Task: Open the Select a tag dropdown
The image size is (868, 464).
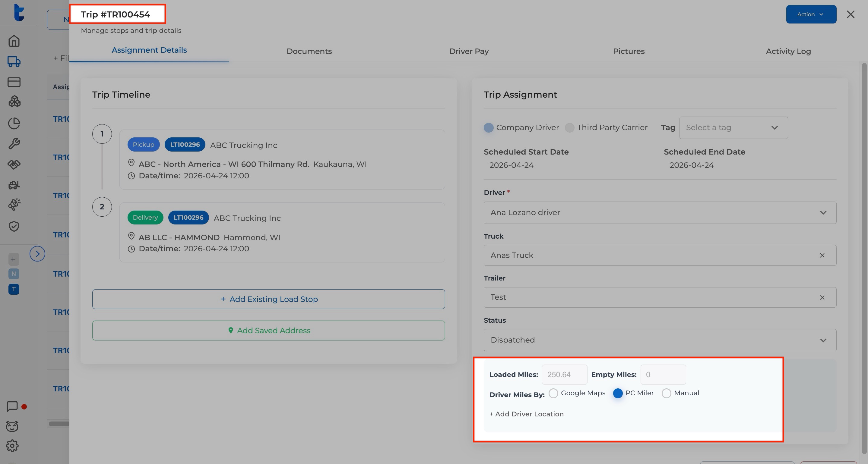Action: pyautogui.click(x=733, y=128)
